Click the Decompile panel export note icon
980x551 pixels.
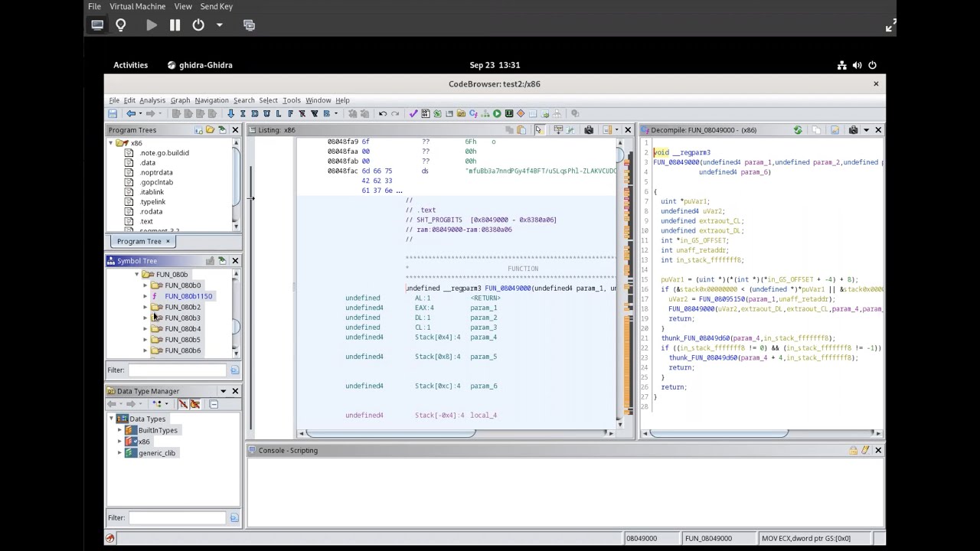[835, 130]
